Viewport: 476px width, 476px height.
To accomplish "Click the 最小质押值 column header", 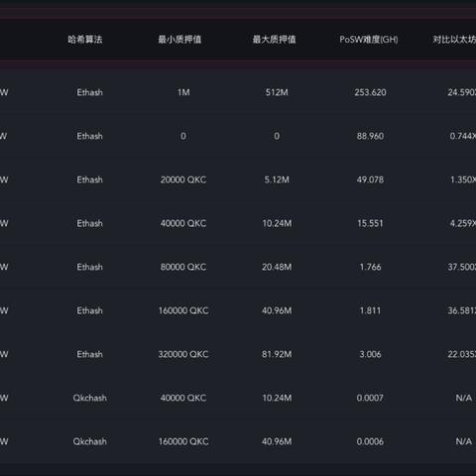I will pos(179,40).
